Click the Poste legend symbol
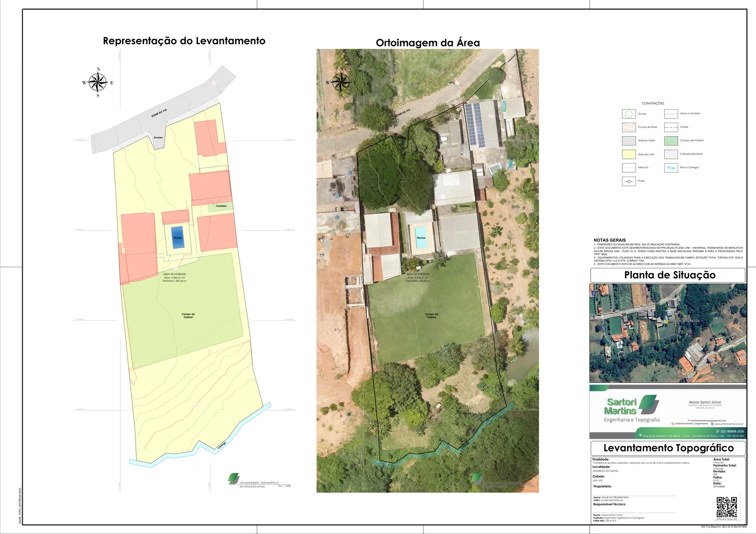 click(x=629, y=181)
